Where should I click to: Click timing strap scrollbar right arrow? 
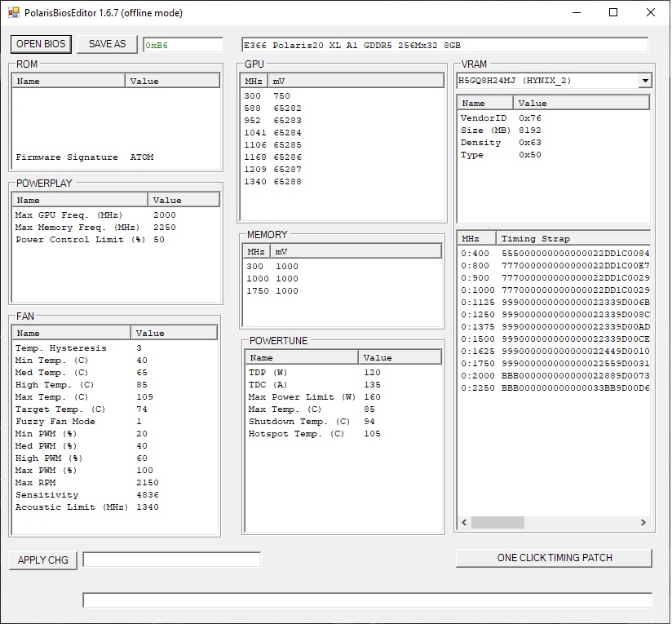tap(643, 522)
